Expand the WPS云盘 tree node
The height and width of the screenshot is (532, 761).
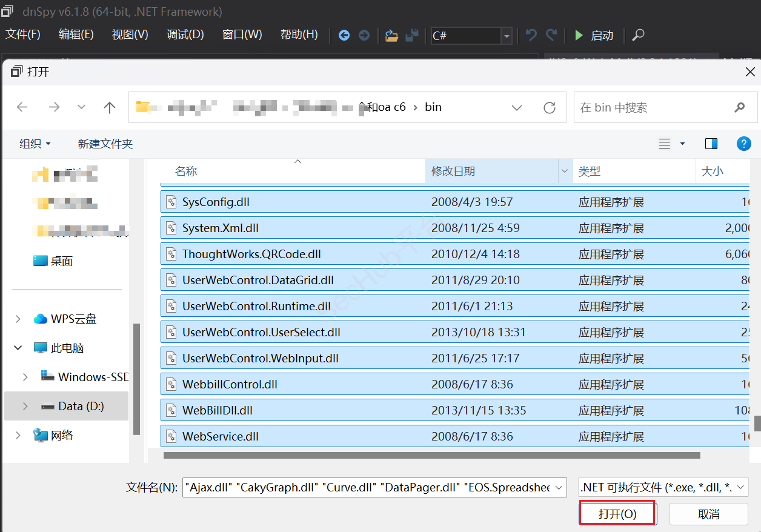[x=18, y=319]
